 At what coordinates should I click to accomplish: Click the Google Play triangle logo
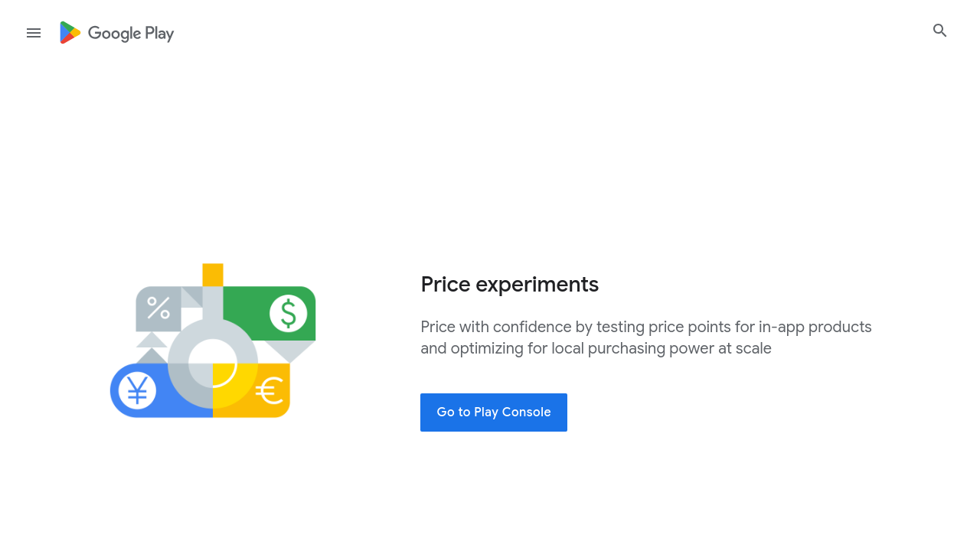click(x=70, y=33)
